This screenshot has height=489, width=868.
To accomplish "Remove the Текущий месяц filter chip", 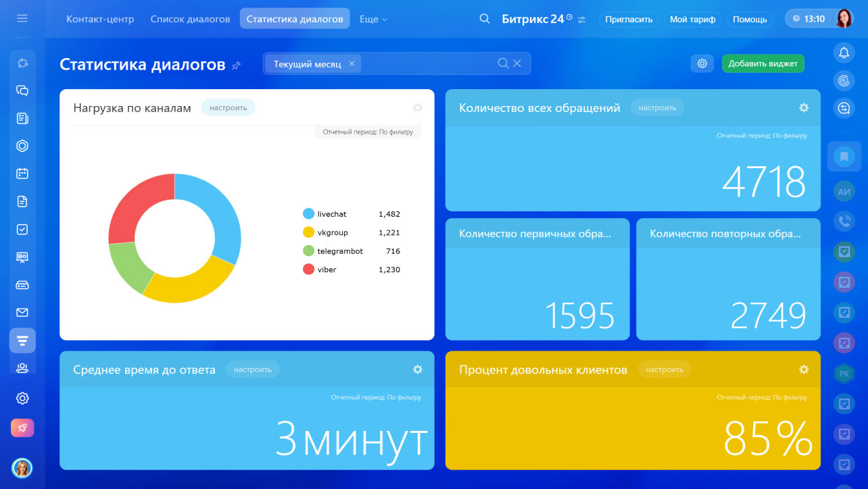I will (x=352, y=63).
